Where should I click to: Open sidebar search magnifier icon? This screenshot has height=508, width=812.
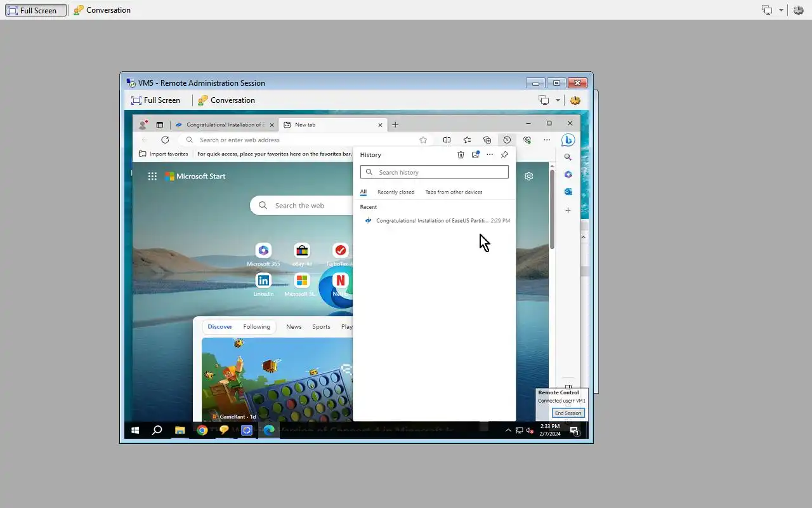point(568,157)
